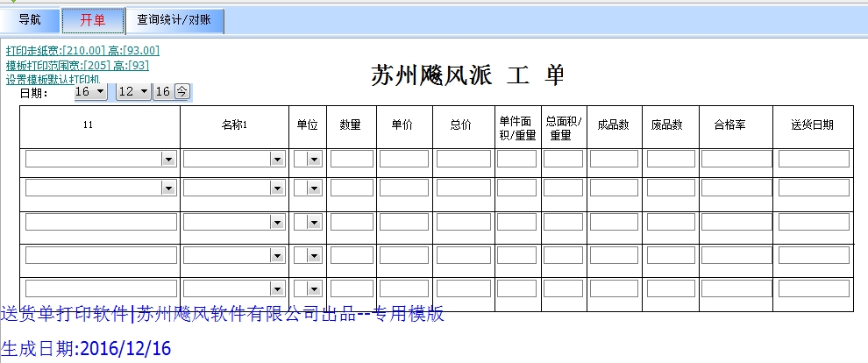Click the first row's 单价 field
Viewport: 868px width, 363px height.
click(404, 159)
